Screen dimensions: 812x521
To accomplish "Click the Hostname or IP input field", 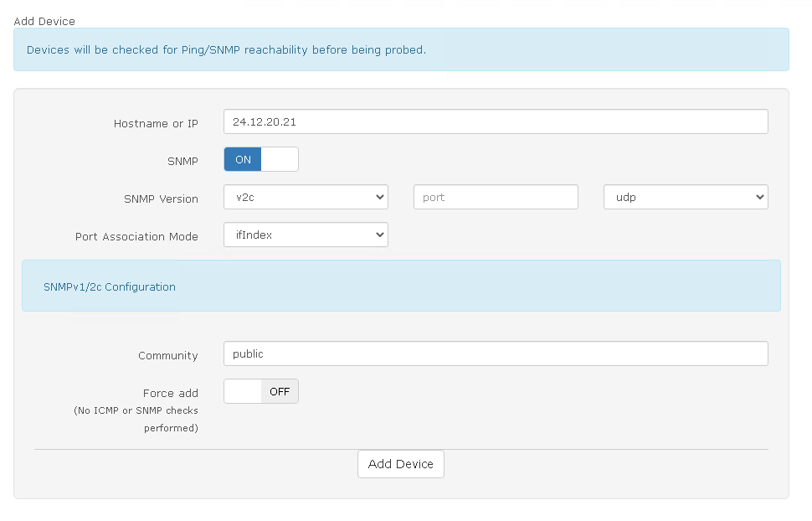I will 496,121.
